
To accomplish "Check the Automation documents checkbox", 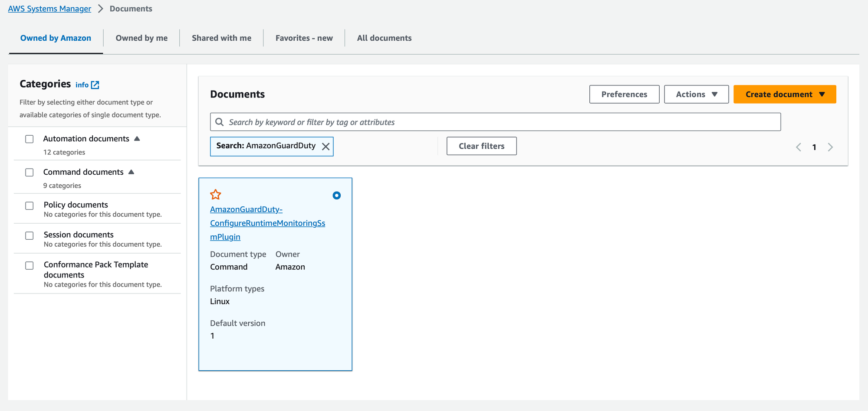I will click(x=30, y=139).
